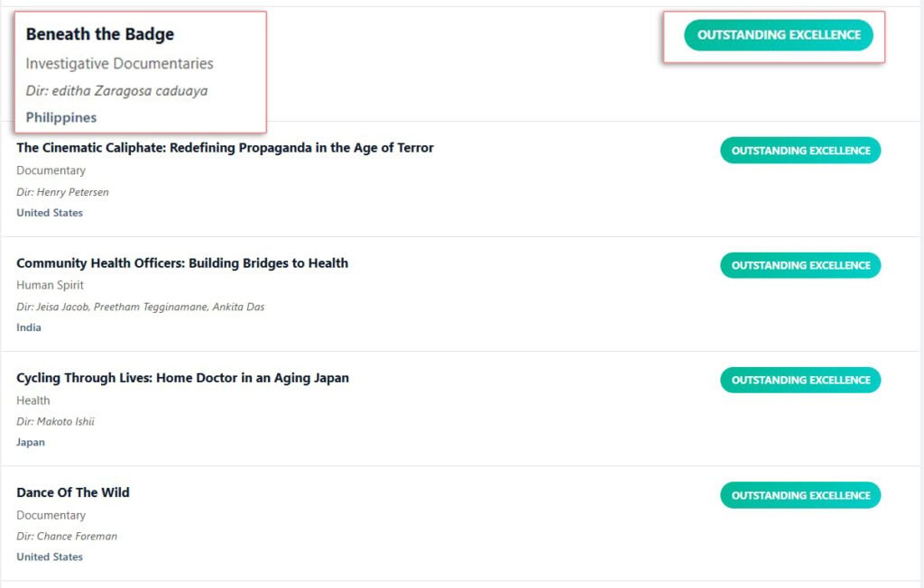The width and height of the screenshot is (924, 588).
Task: Open Cycling Through Lives film title
Action: point(182,378)
